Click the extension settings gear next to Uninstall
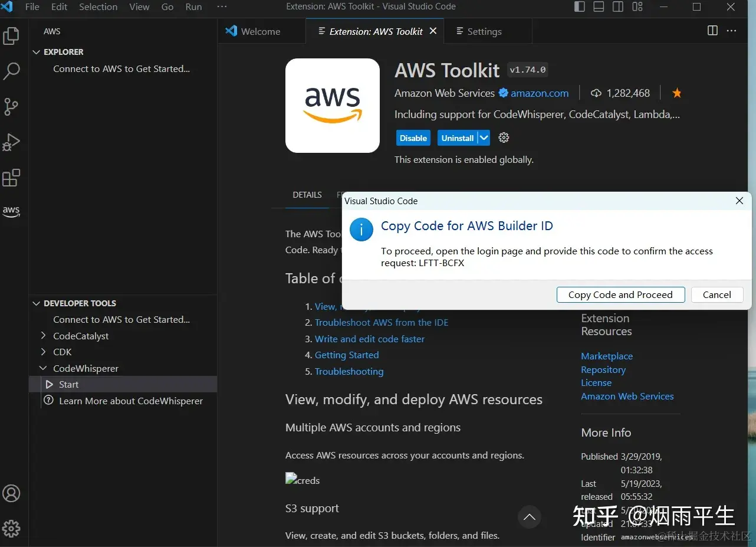This screenshot has height=547, width=756. point(504,138)
